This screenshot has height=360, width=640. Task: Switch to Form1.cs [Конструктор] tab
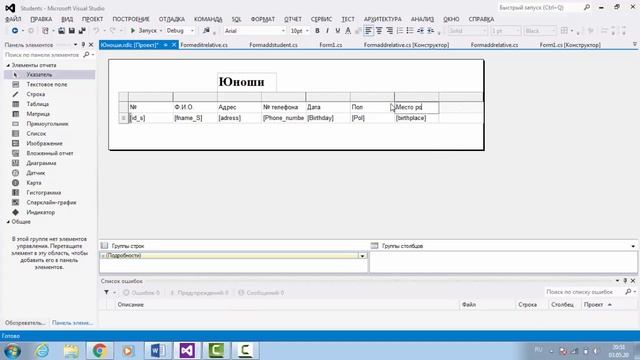click(x=570, y=45)
